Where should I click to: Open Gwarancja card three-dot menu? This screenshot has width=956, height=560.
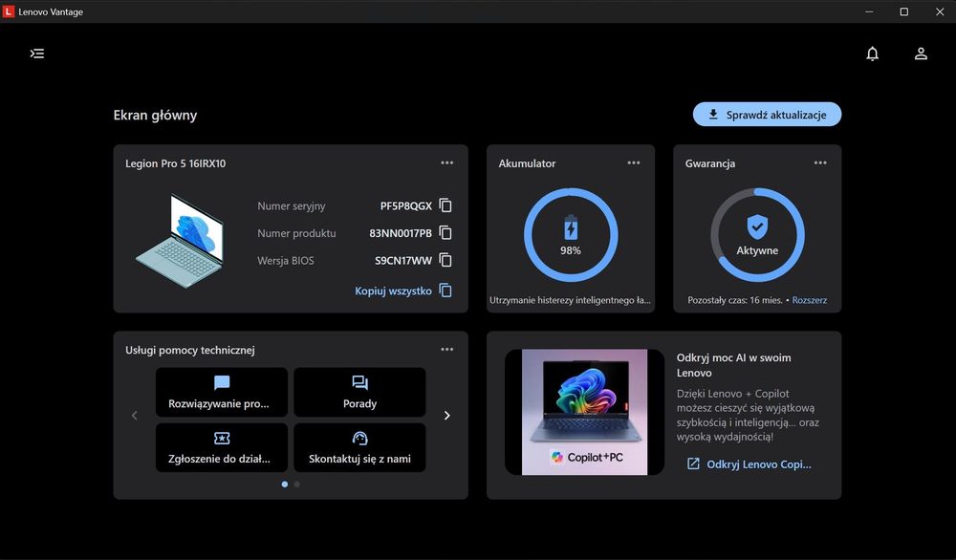coord(820,162)
